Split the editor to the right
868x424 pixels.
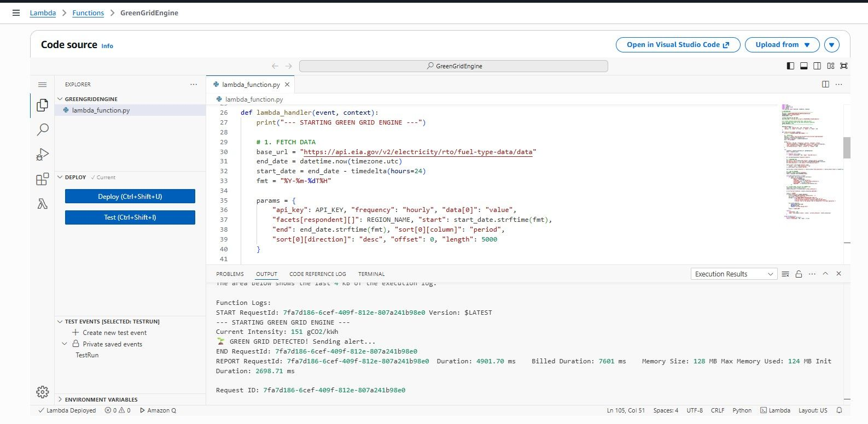click(x=825, y=84)
